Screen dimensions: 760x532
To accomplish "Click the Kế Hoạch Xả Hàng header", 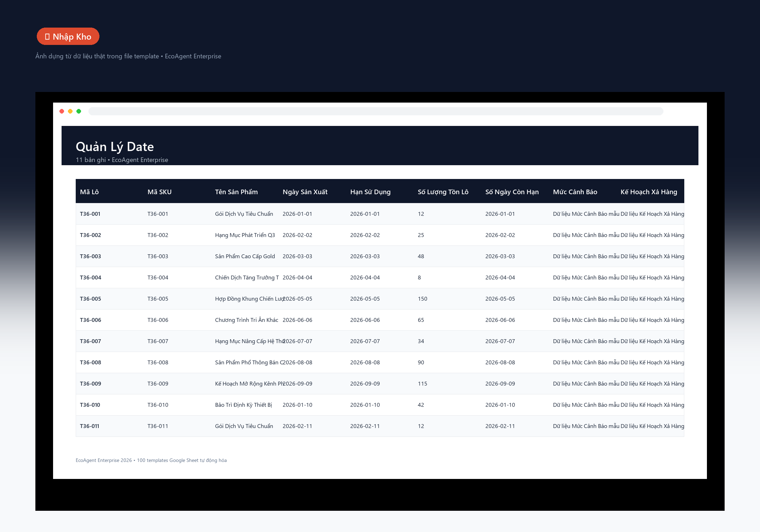I will [649, 192].
